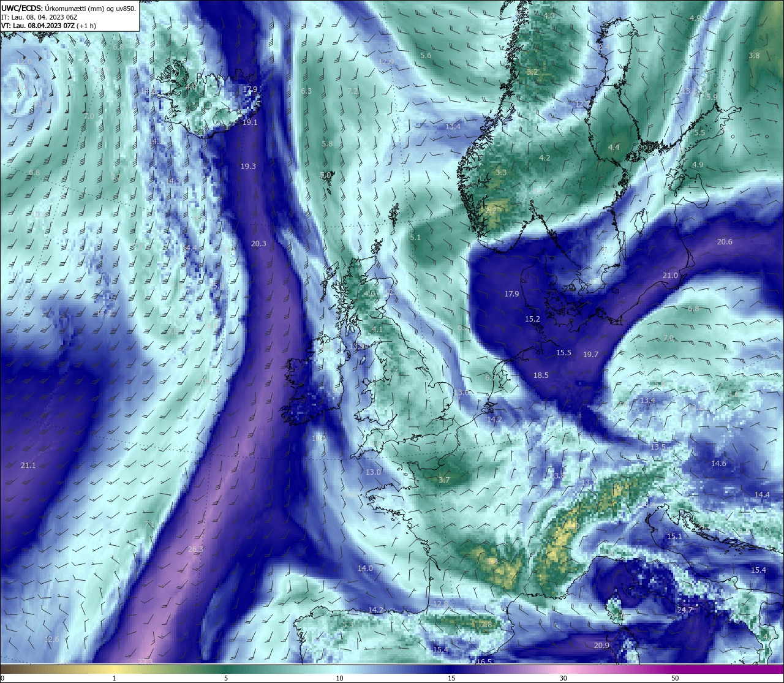The width and height of the screenshot is (784, 683).
Task: Click the 12.8 value on the map
Action: click(440, 604)
